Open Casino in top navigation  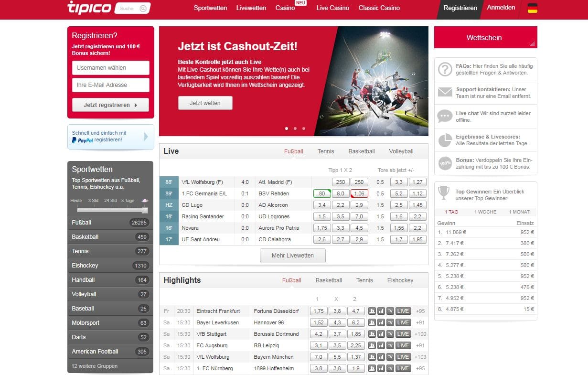click(x=285, y=8)
